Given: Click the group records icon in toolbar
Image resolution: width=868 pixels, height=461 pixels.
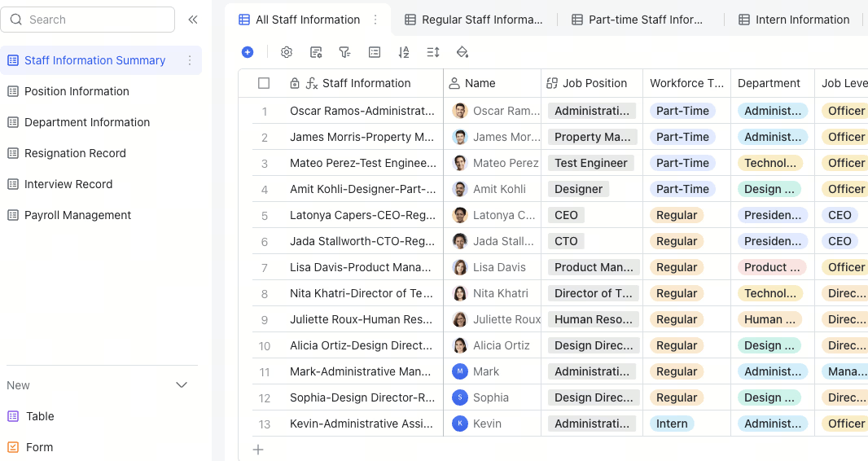Looking at the screenshot, I should pos(375,52).
